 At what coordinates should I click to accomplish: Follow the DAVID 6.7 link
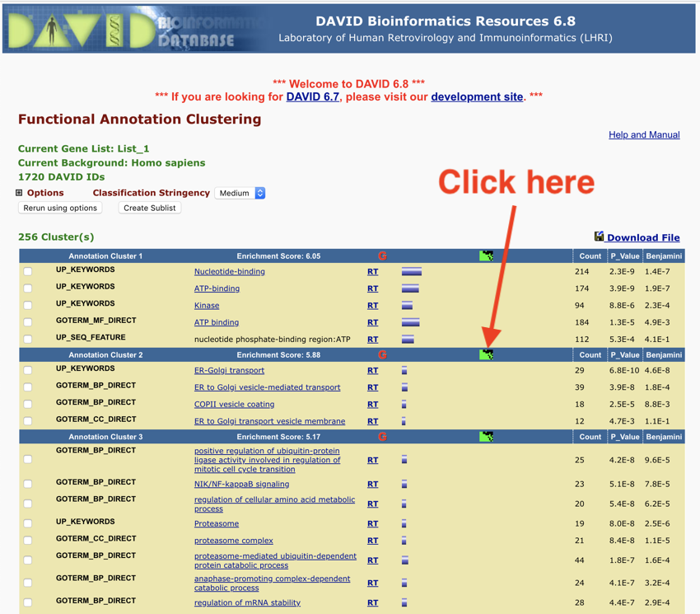312,96
